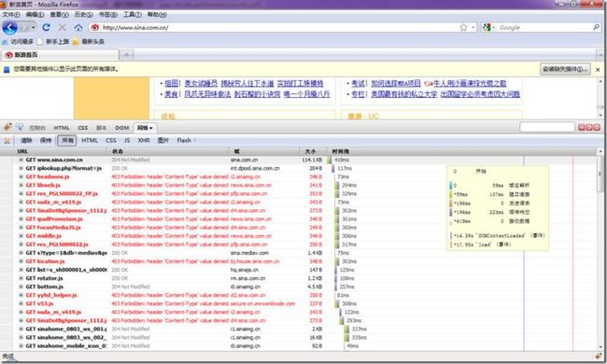Click the Google search input field

[545, 27]
